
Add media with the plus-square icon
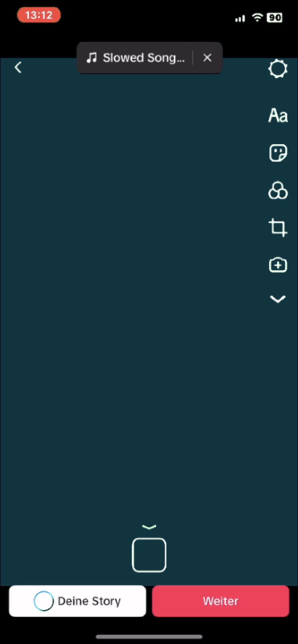pos(278,265)
